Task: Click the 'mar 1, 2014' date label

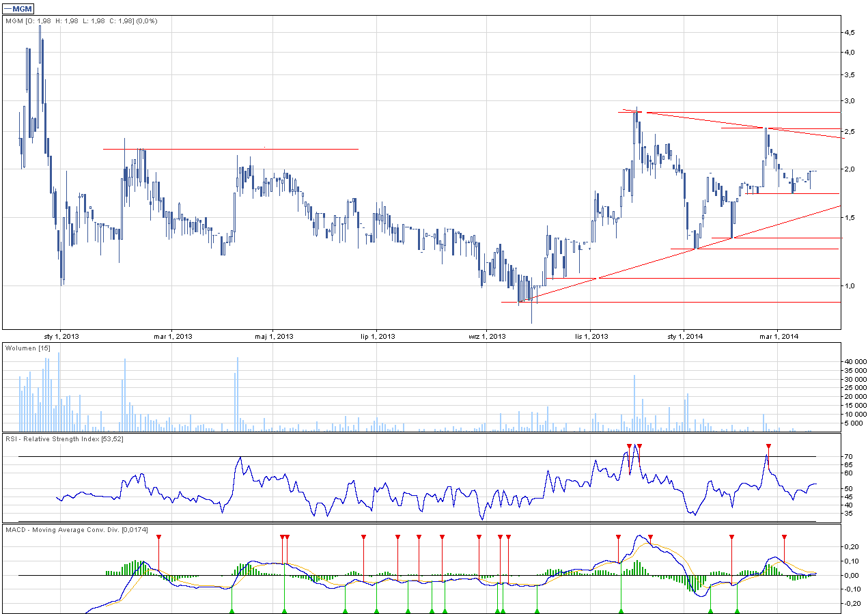Action: click(x=779, y=336)
